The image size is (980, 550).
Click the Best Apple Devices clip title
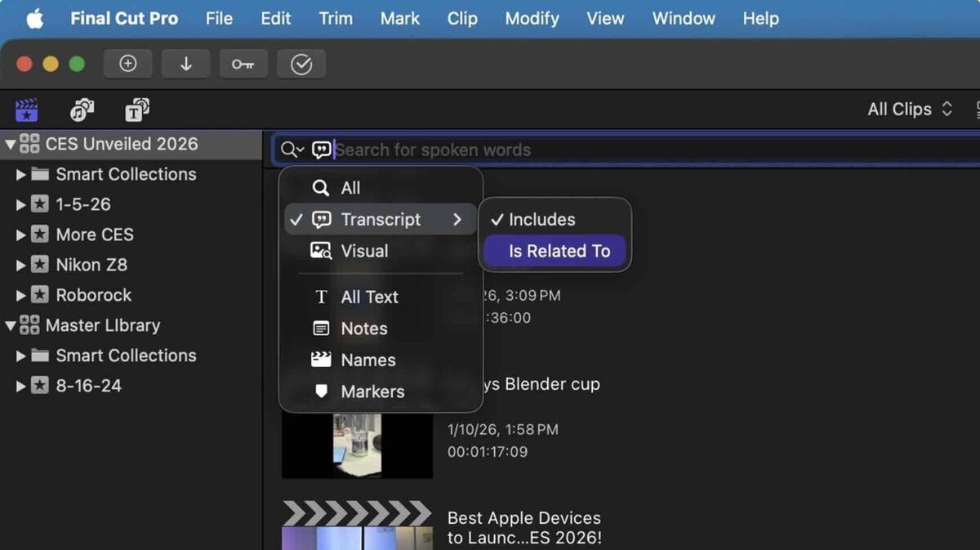tap(524, 528)
